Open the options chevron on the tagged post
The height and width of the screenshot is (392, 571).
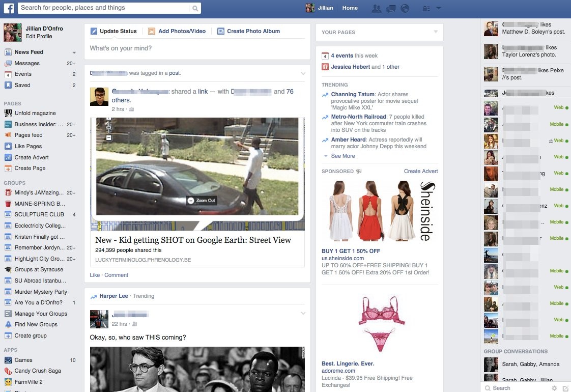coord(303,72)
